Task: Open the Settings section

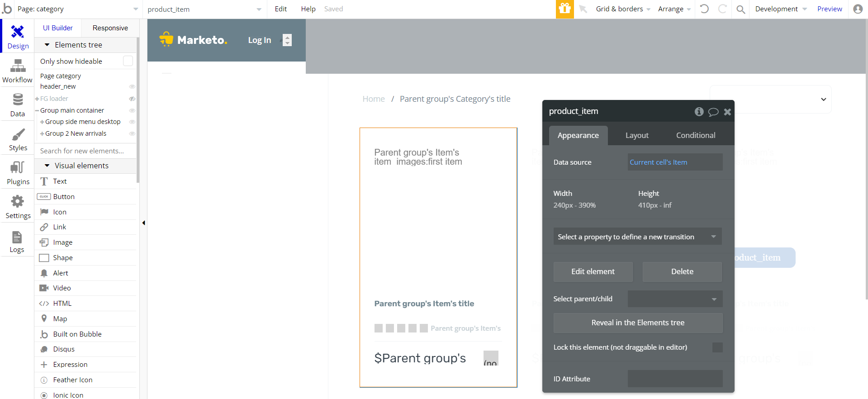Action: 18,206
